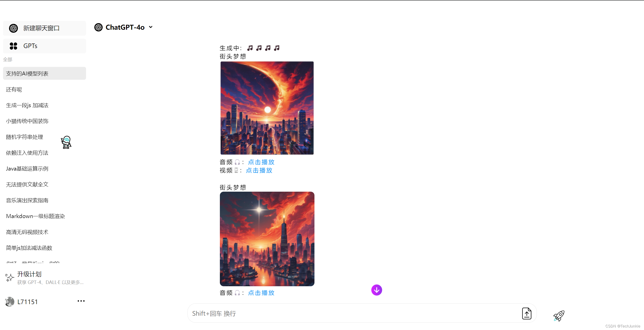This screenshot has height=330, width=644.
Task: Open the Java基础运算示例 conversation
Action: (x=27, y=169)
